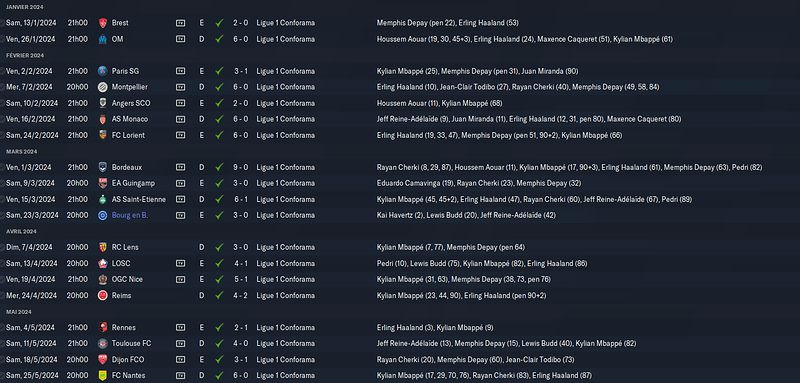Click the EA Guingamp match goalscorers list
The width and height of the screenshot is (800, 383).
click(x=479, y=183)
